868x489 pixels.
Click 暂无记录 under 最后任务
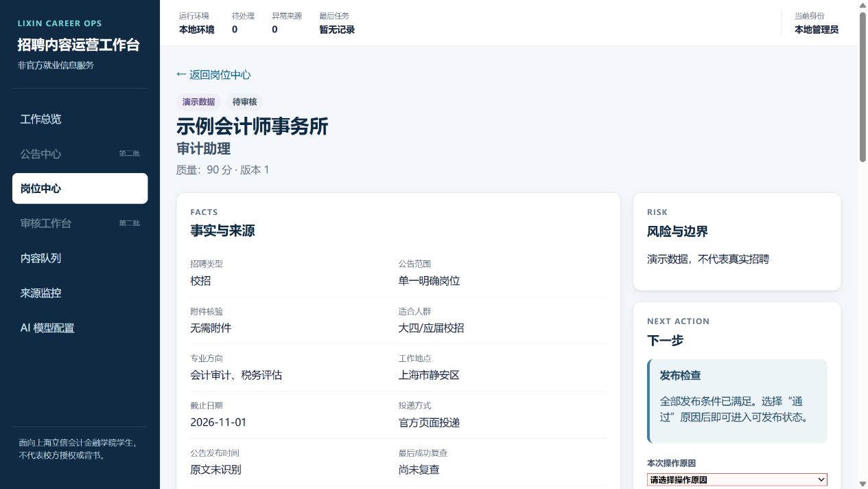[337, 30]
